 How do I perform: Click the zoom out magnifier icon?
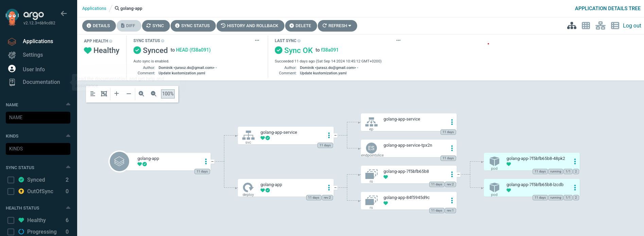[x=154, y=94]
